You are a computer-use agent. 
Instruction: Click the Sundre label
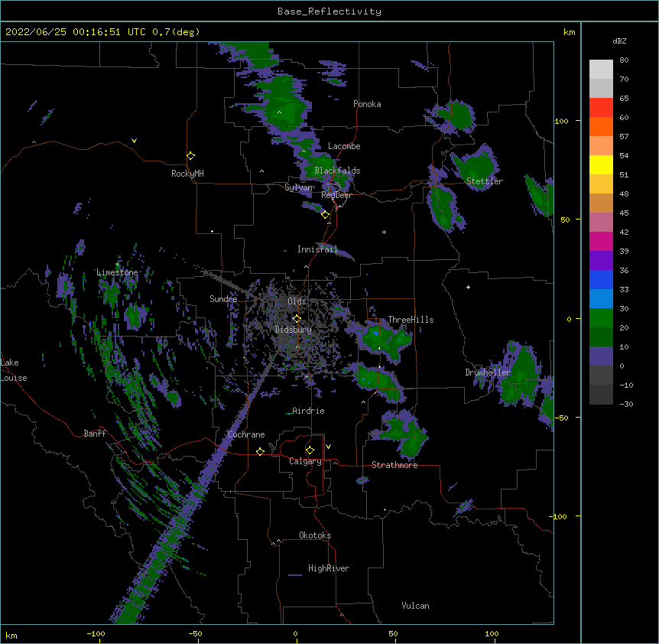[x=223, y=299]
